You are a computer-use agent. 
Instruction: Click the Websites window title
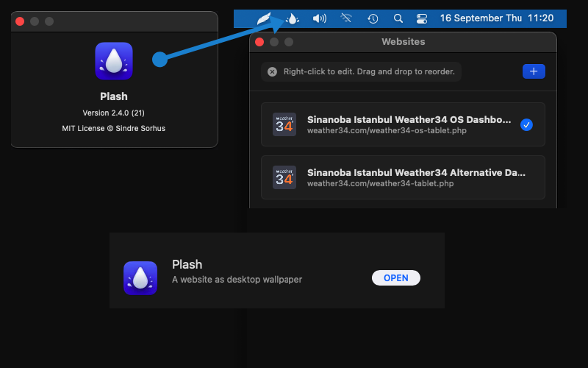pos(403,42)
